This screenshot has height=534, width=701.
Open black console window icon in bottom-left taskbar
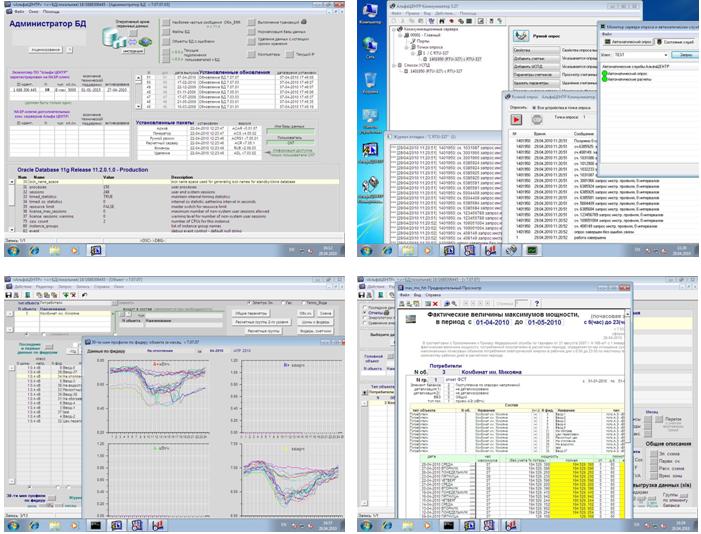point(95,525)
